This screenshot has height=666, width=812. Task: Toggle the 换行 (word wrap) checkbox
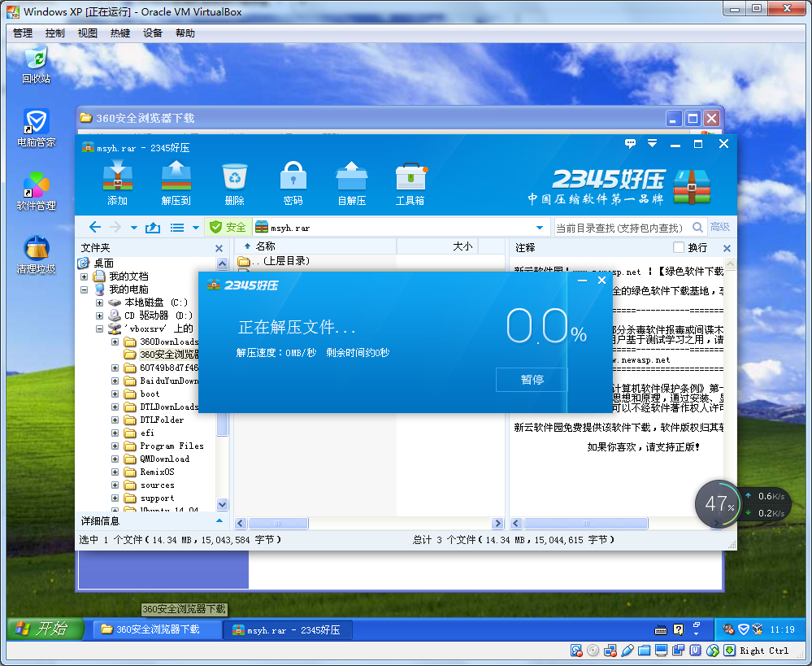coord(679,247)
